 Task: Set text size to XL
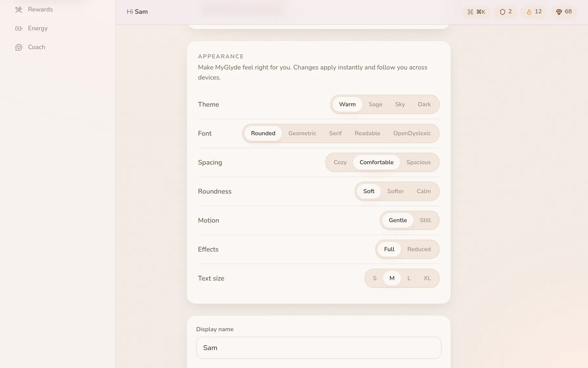pos(427,278)
